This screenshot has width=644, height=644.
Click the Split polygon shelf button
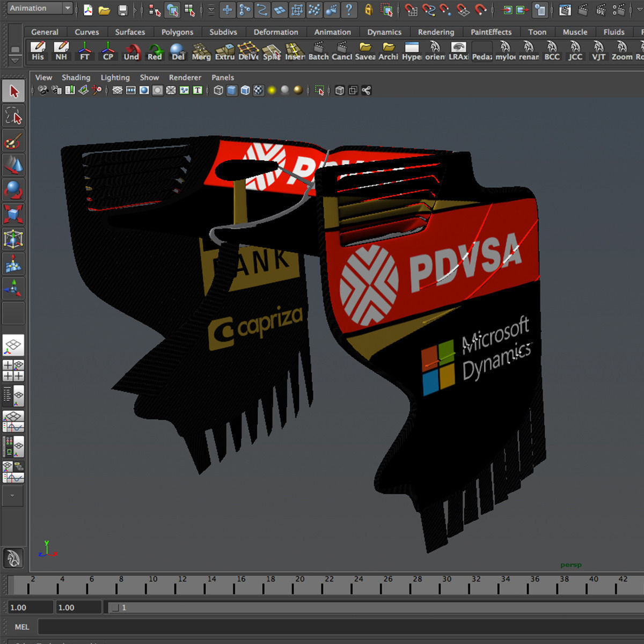point(272,52)
